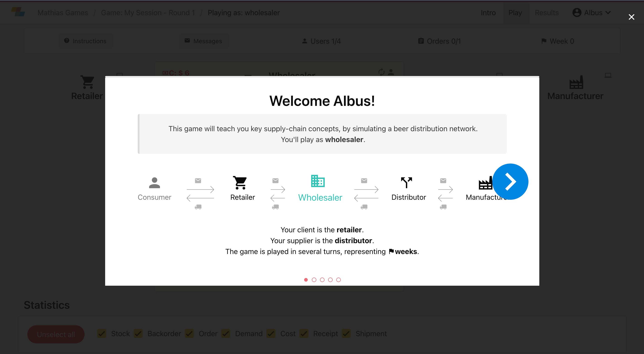This screenshot has width=644, height=354.
Task: Click the Retailer shopping cart icon in dialog
Action: point(240,183)
